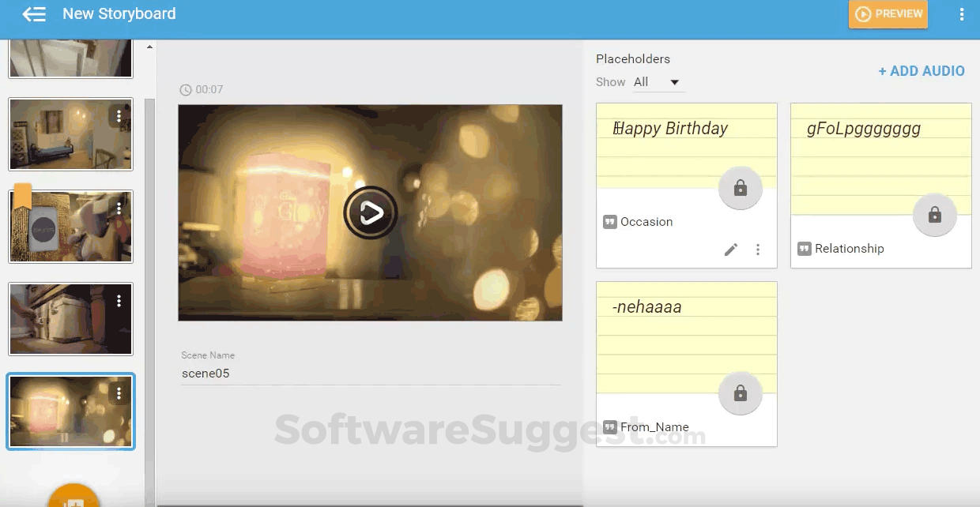Select the pencil edit icon on the Occasion card
980x507 pixels.
tap(731, 249)
